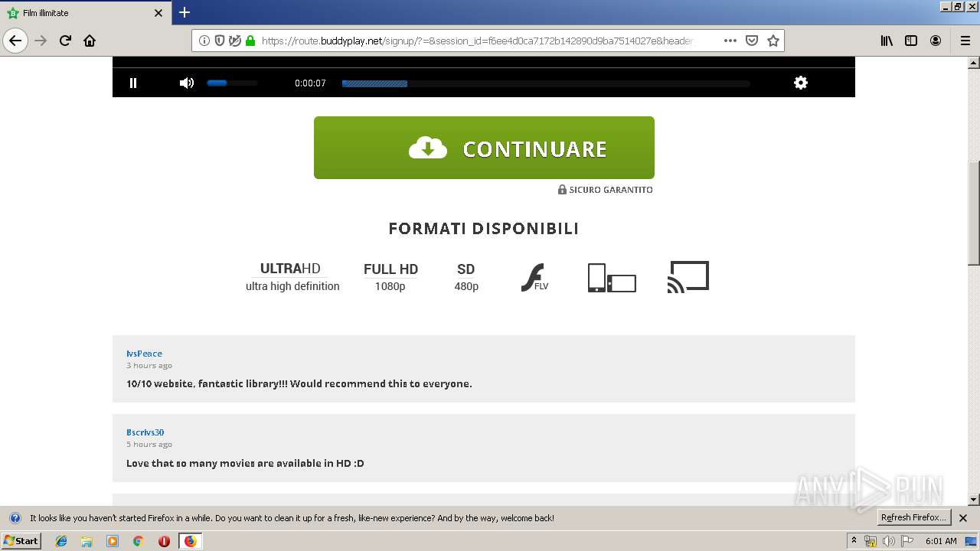The width and height of the screenshot is (980, 551).
Task: Click the taskbar clock 6:01 AM
Action: coord(941,541)
